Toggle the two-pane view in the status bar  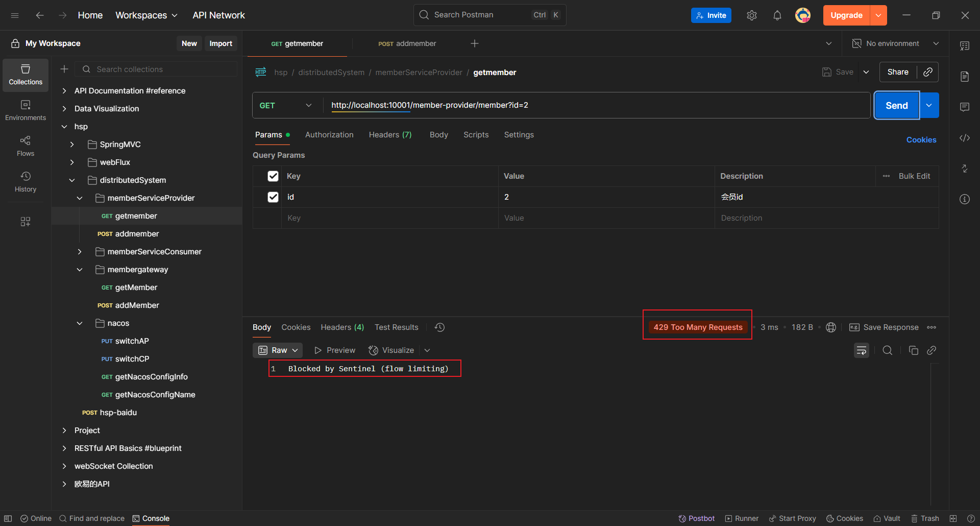(953, 518)
